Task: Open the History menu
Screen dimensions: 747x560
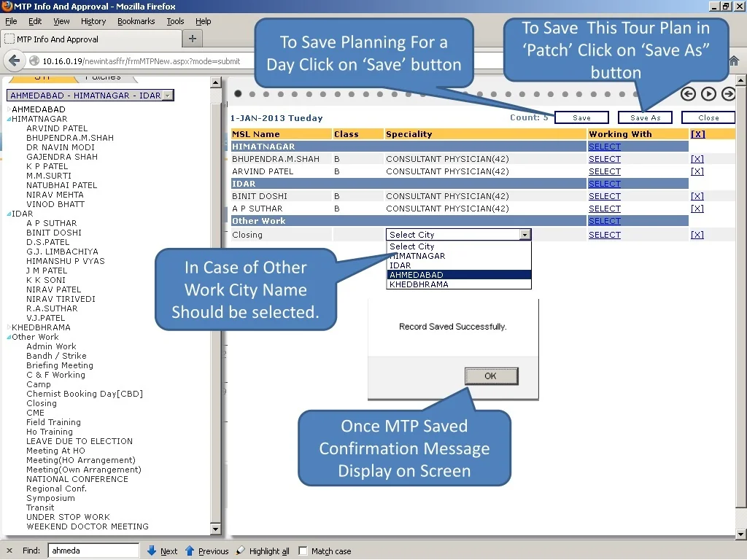Action: tap(93, 21)
